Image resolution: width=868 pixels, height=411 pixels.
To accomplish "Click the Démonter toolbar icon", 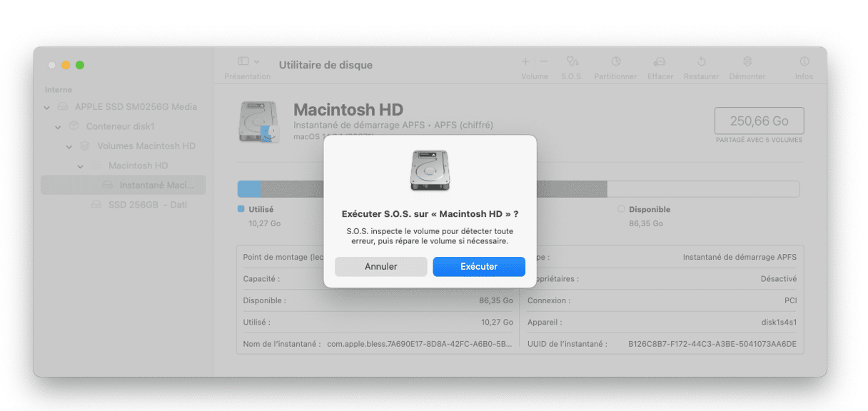I will click(747, 62).
